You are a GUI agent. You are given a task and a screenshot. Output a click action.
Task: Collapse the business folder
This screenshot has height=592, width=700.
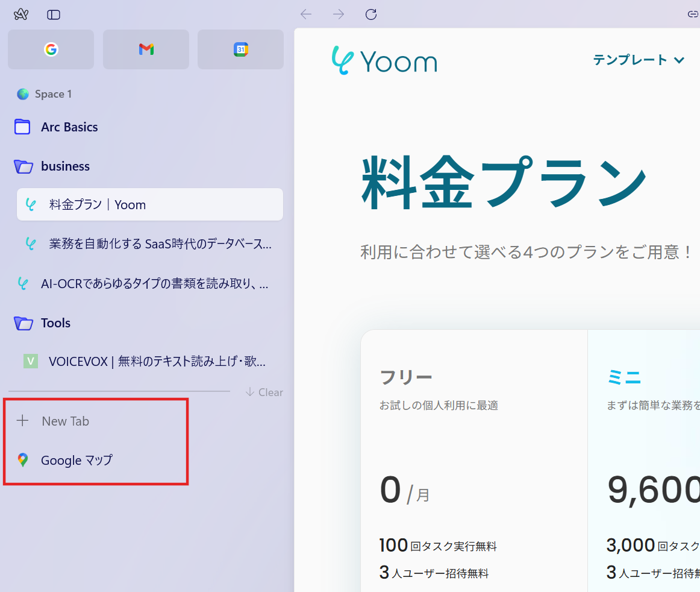(23, 166)
